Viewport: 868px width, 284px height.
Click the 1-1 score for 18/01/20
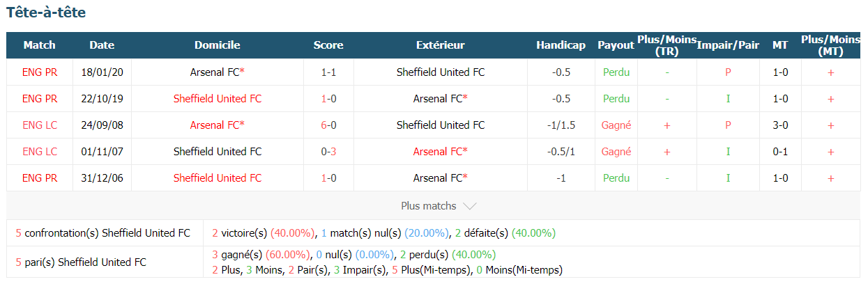point(328,72)
